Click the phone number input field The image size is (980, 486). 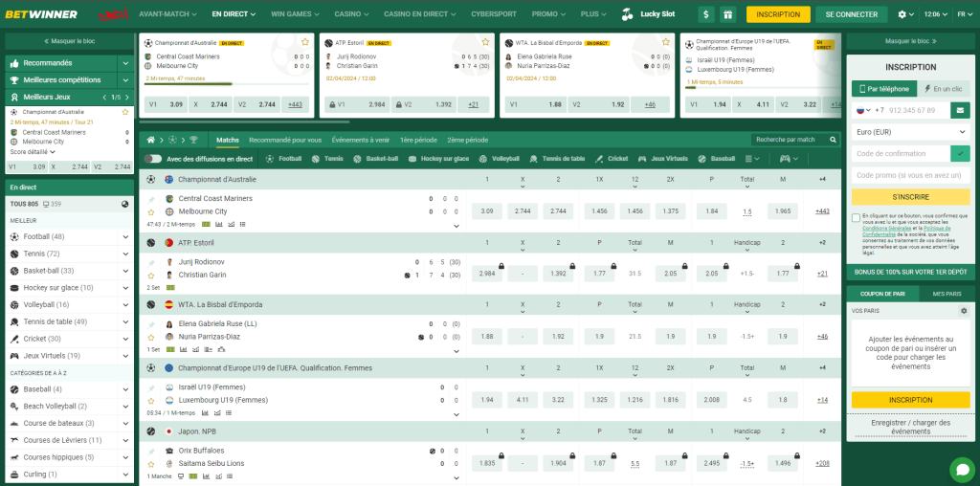(917, 110)
